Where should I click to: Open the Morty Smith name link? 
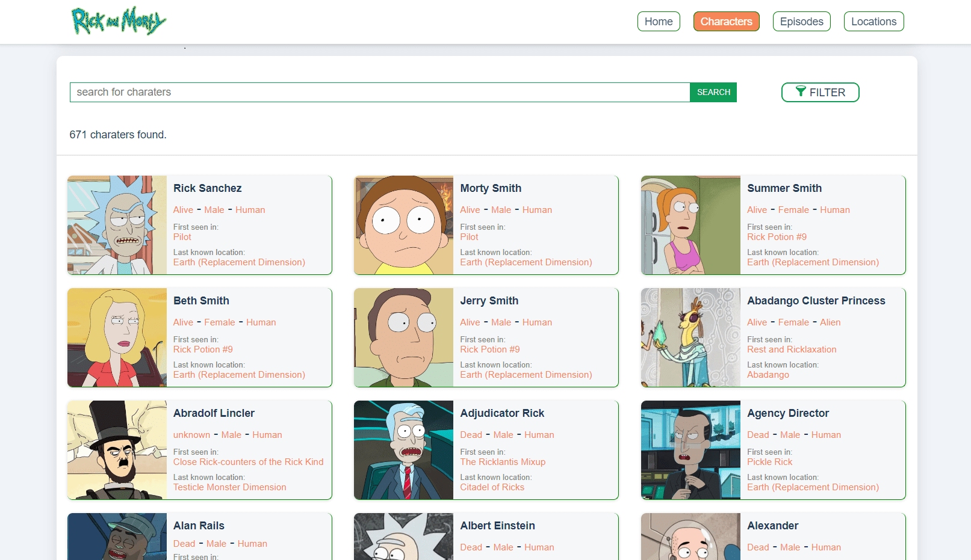[x=491, y=188]
